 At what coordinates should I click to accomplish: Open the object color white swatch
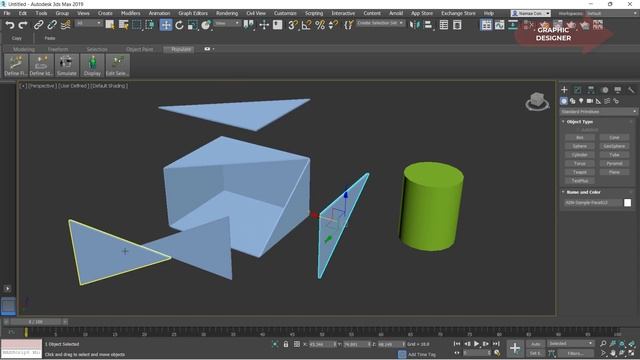tap(627, 202)
